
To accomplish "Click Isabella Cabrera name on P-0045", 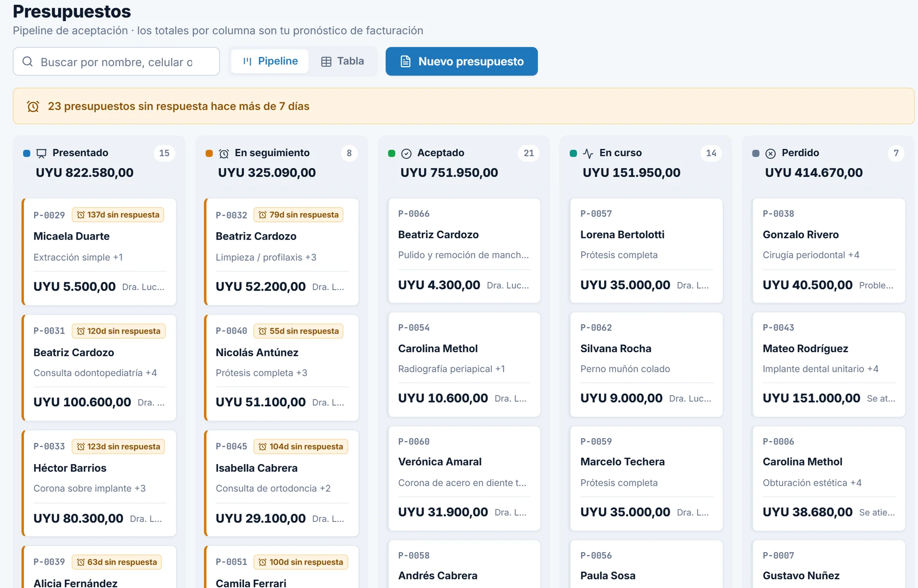I will click(x=257, y=468).
